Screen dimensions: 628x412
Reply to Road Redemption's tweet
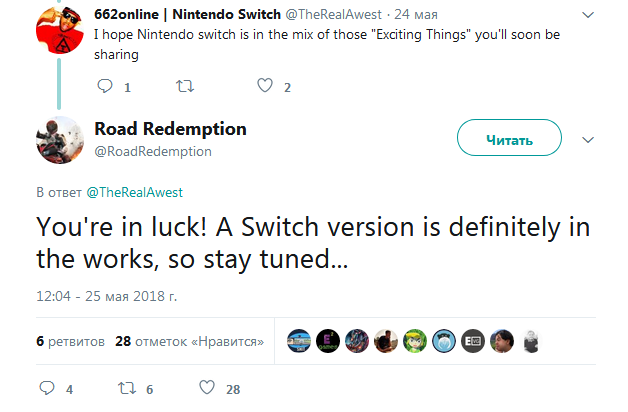[47, 388]
